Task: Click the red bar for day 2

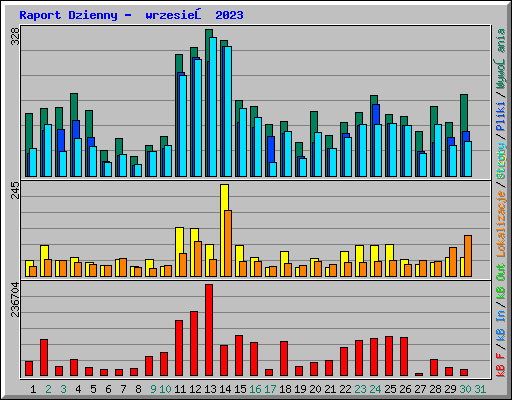Action: (x=44, y=358)
